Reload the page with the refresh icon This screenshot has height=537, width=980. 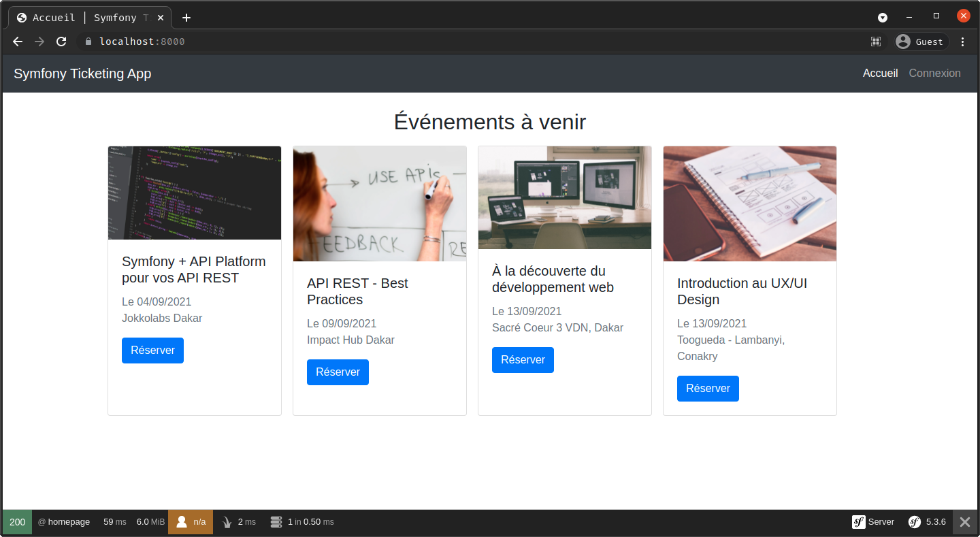pyautogui.click(x=61, y=42)
